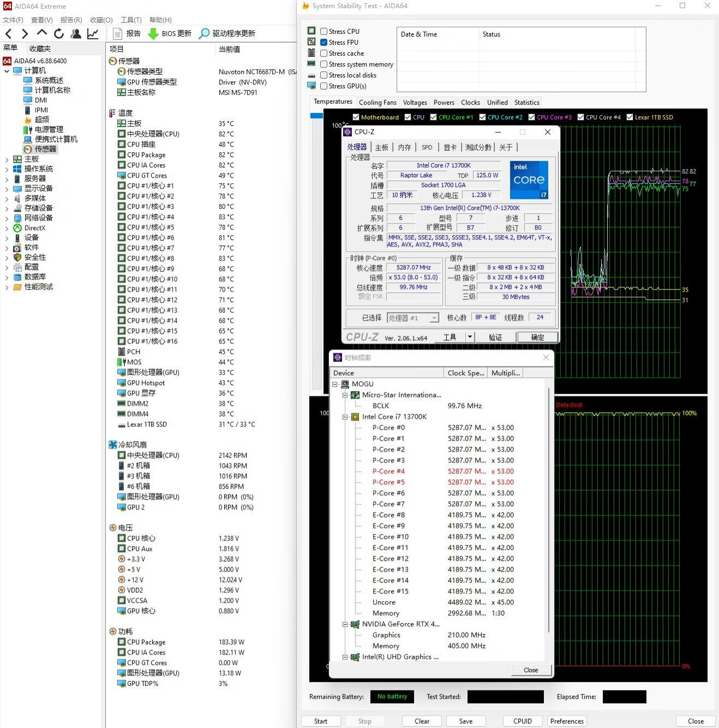Toggle Motherboard graph checkbox
The image size is (719, 728).
coord(356,117)
